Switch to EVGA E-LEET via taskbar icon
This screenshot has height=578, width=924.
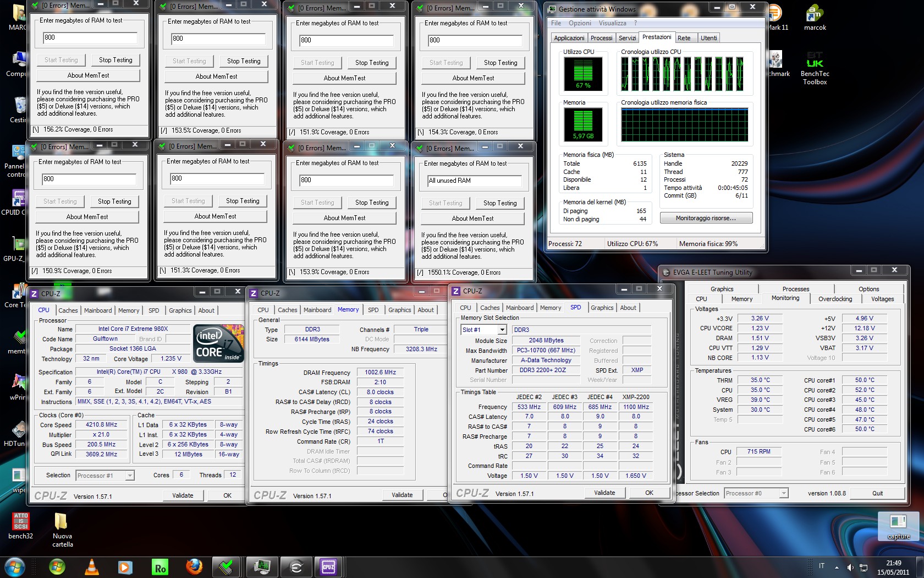[x=296, y=566]
